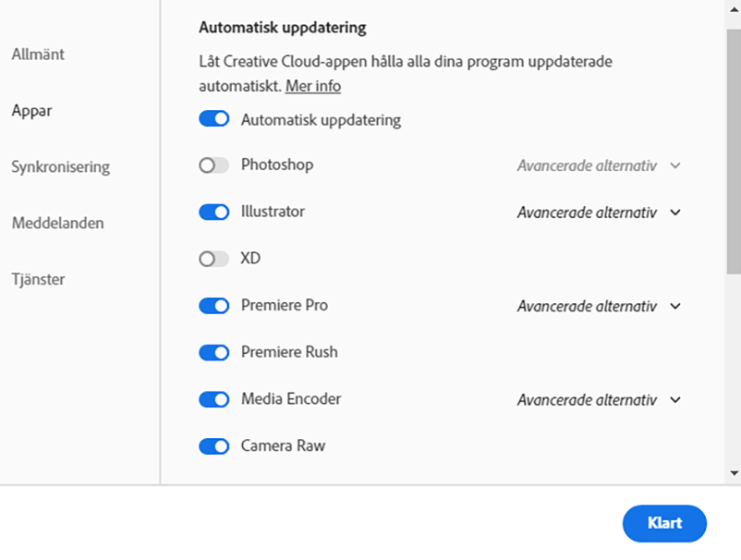
Task: Open the Allmänt settings tab
Action: [38, 55]
